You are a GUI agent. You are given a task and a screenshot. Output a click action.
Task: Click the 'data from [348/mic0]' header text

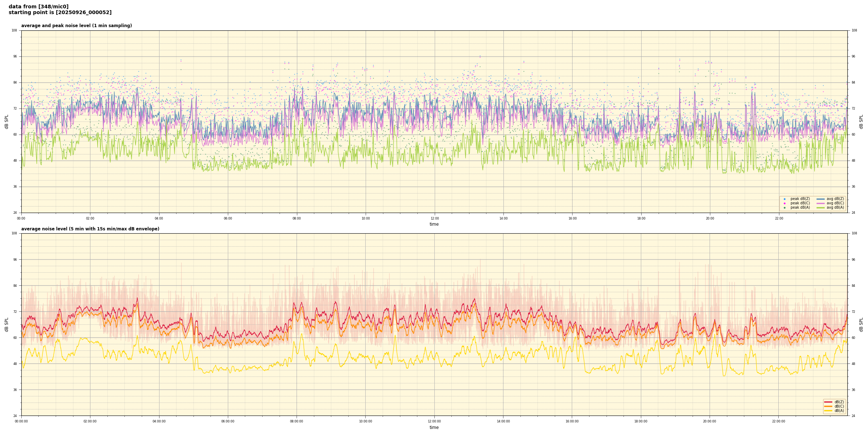38,7
